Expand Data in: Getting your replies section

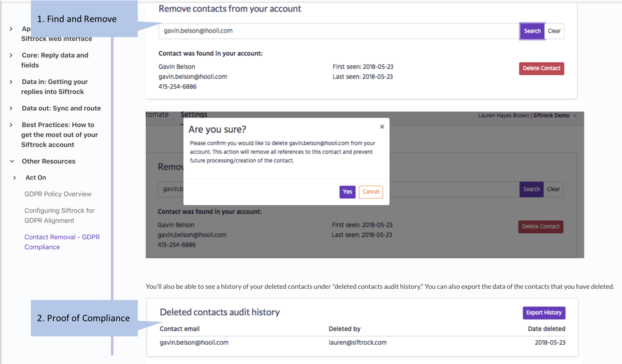[11, 82]
